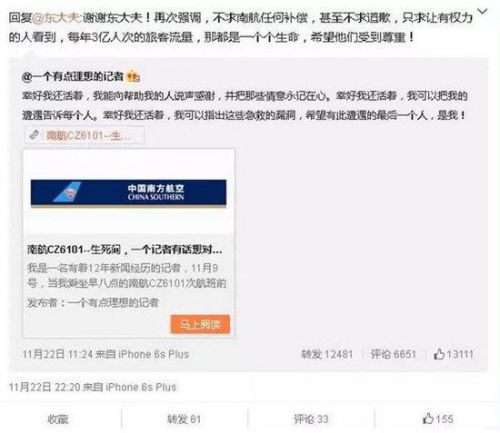
Task: Click the link icon beside 南航CZ6101
Action: pyautogui.click(x=34, y=135)
